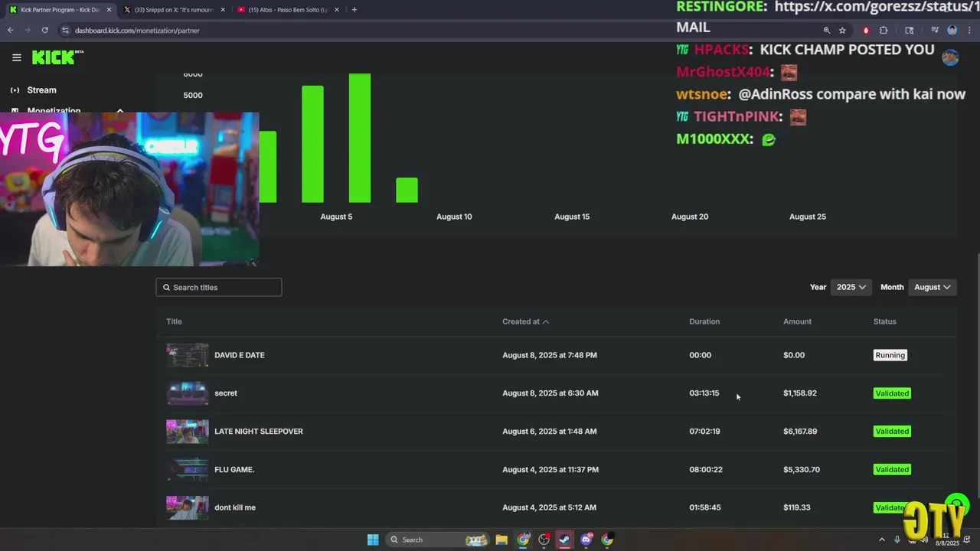This screenshot has height=551, width=980.
Task: Click the Windows taskbar Search box
Action: (437, 540)
